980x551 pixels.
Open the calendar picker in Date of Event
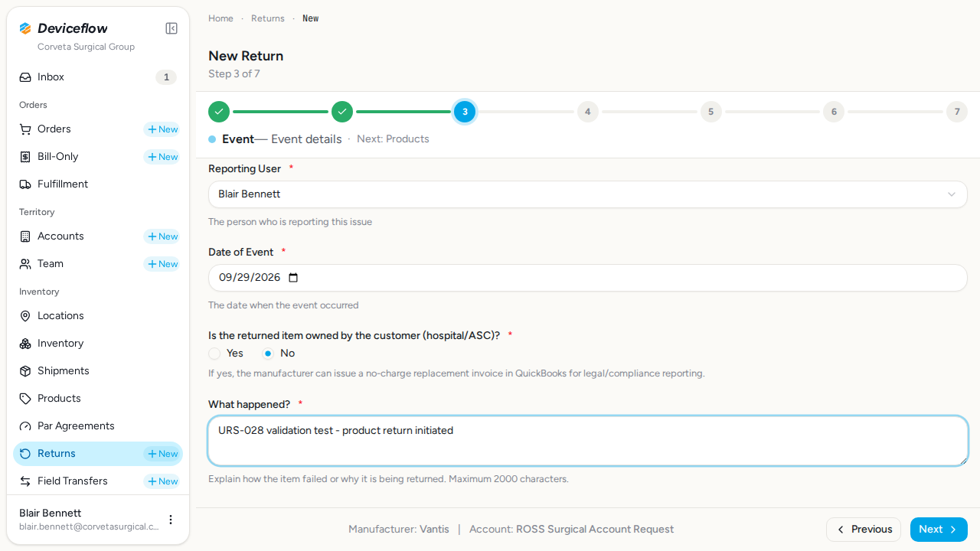pyautogui.click(x=293, y=278)
